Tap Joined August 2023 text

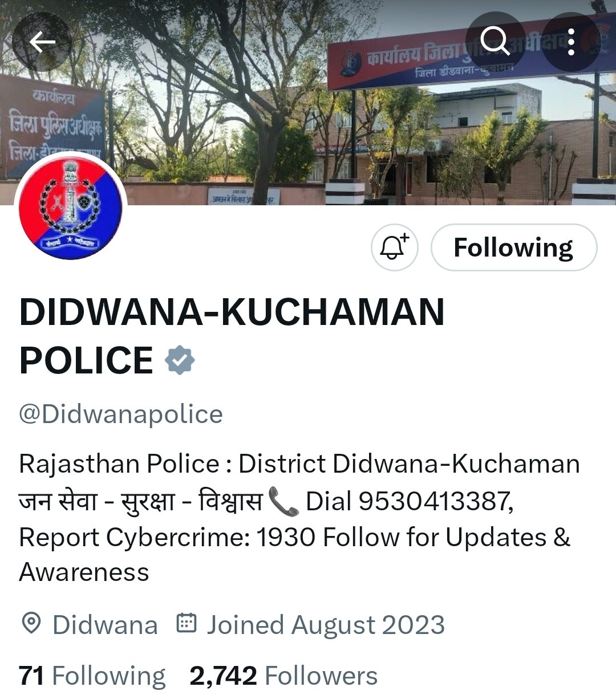click(326, 625)
